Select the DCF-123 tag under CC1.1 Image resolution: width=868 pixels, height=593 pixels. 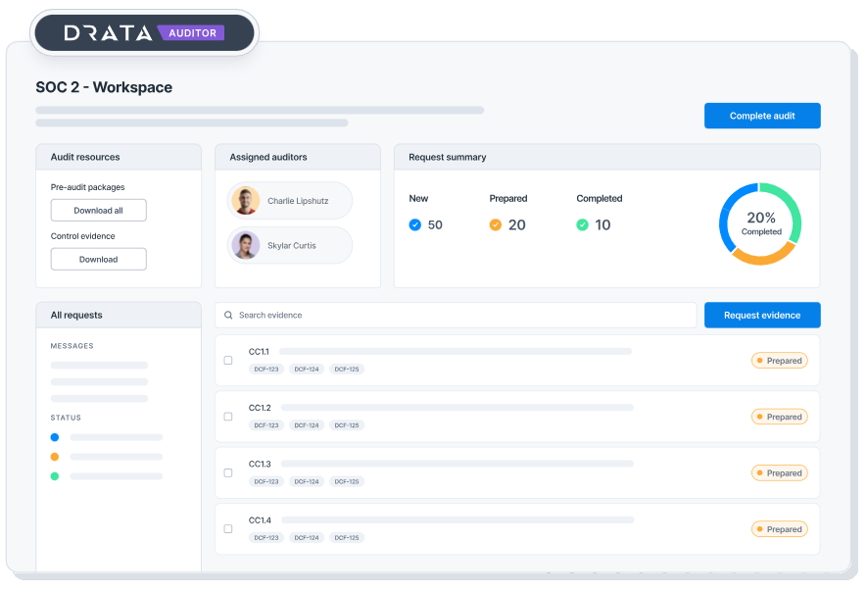pyautogui.click(x=266, y=370)
